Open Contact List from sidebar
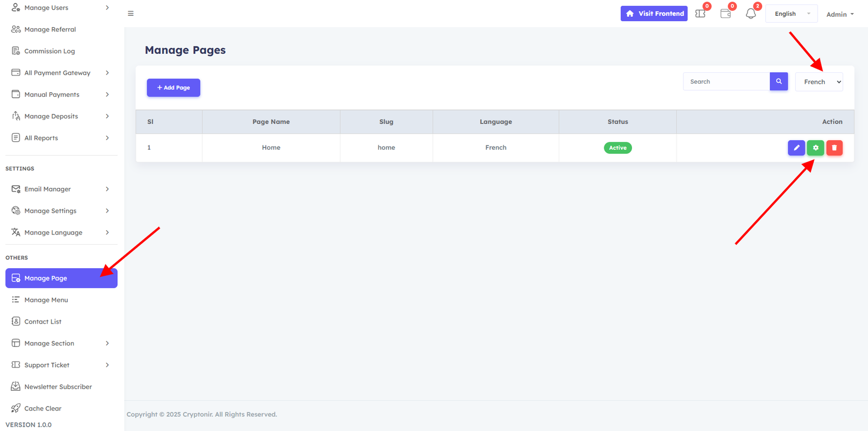This screenshot has height=431, width=868. (43, 321)
